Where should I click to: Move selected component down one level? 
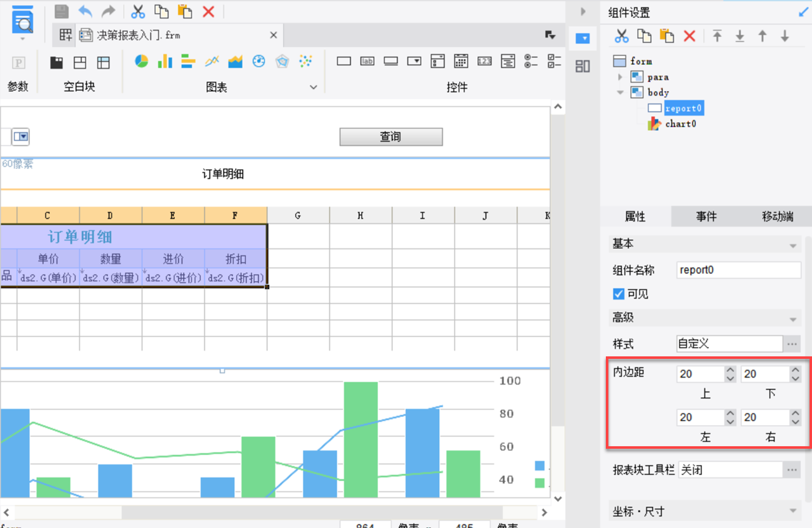(x=785, y=36)
